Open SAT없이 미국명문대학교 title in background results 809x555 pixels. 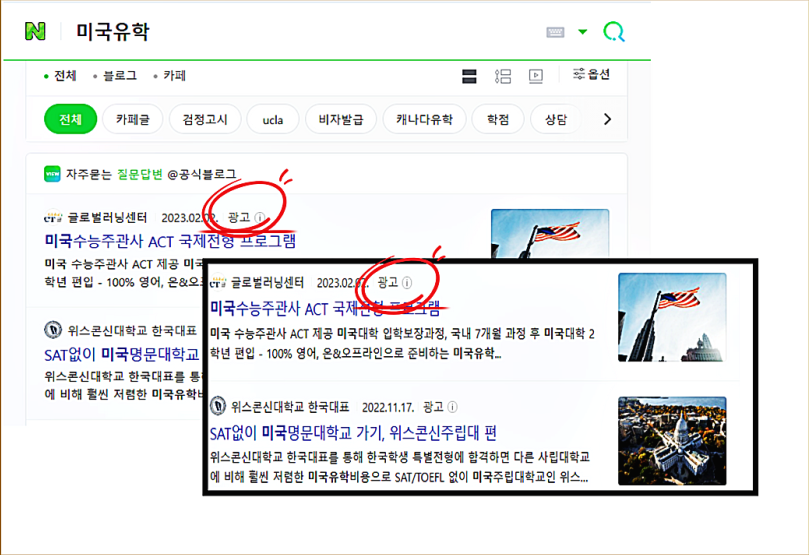pyautogui.click(x=122, y=354)
